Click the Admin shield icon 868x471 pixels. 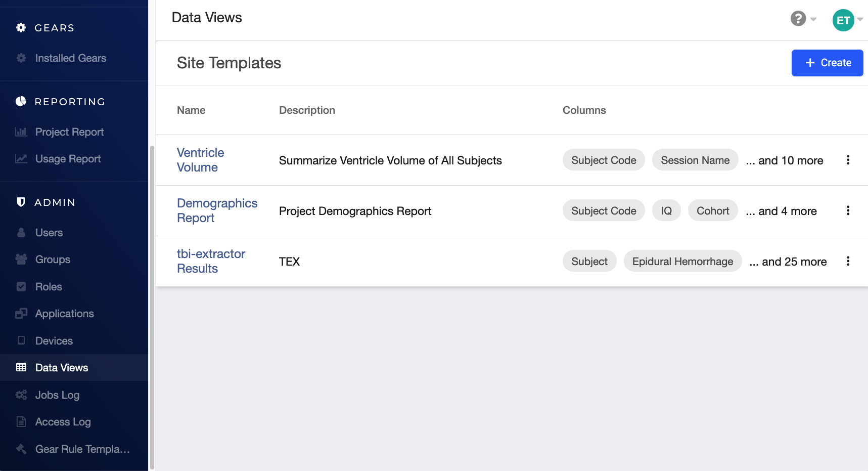point(21,202)
